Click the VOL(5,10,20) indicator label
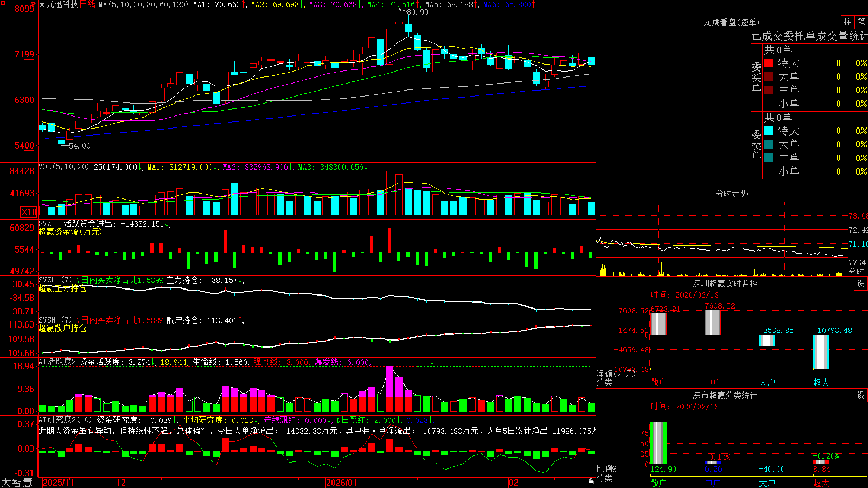 tap(63, 166)
